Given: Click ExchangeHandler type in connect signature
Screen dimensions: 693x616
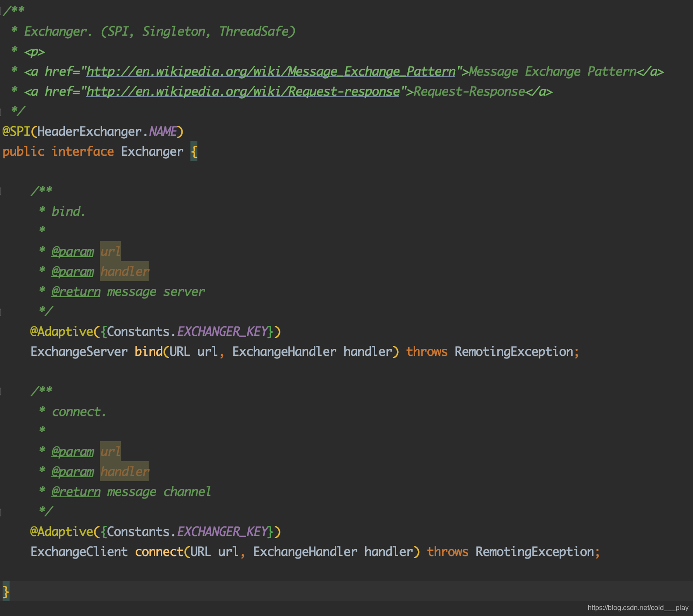Looking at the screenshot, I should click(x=305, y=552).
